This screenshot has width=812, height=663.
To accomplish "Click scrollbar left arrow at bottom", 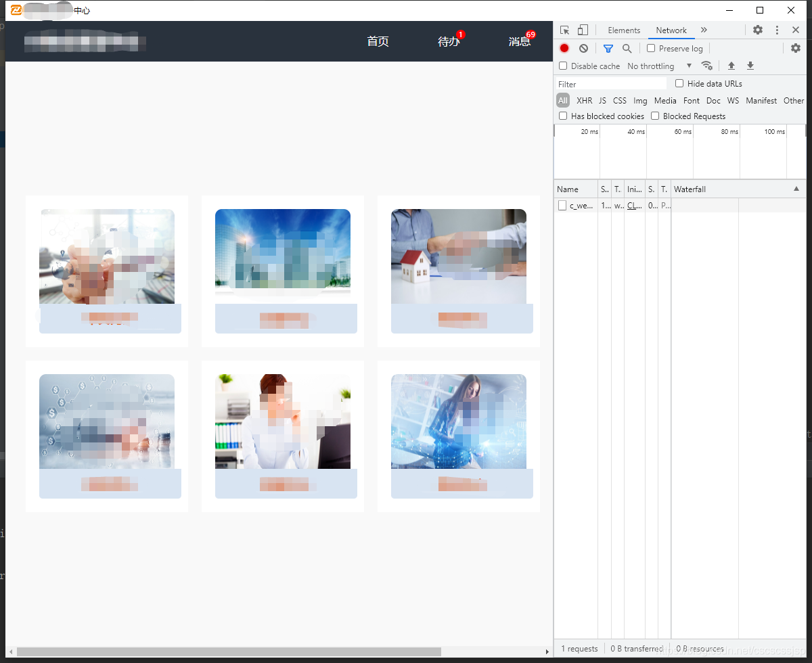I will (10, 652).
